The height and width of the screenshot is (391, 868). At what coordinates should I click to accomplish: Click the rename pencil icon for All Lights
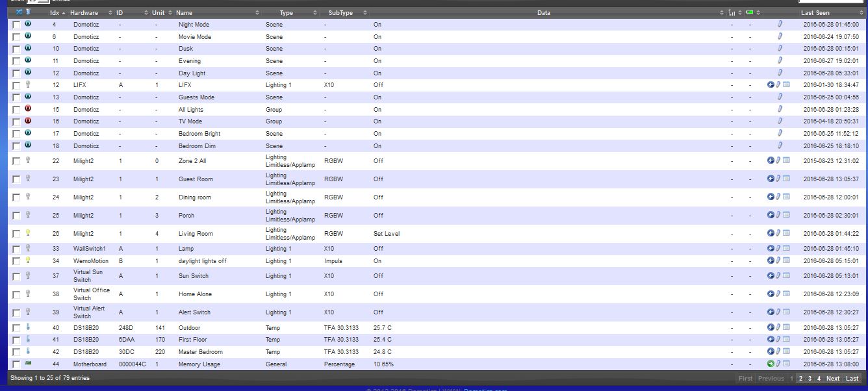click(x=780, y=109)
